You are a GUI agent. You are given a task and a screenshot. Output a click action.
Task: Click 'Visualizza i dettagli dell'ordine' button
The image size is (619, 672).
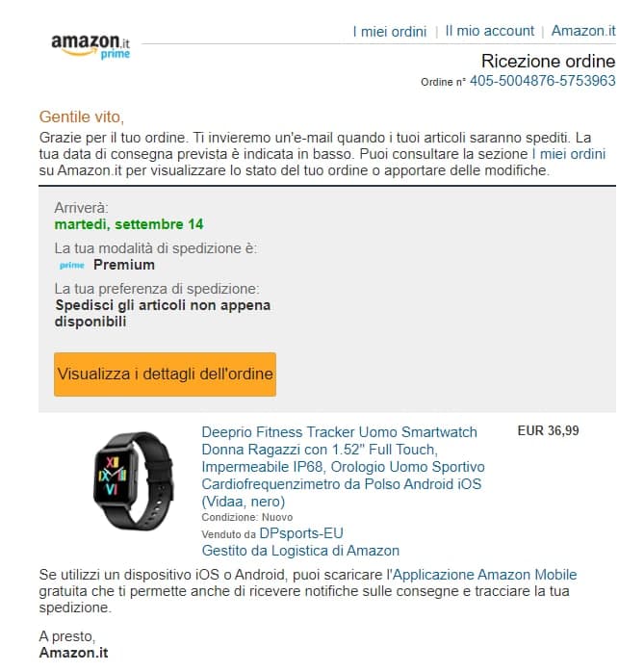(165, 375)
